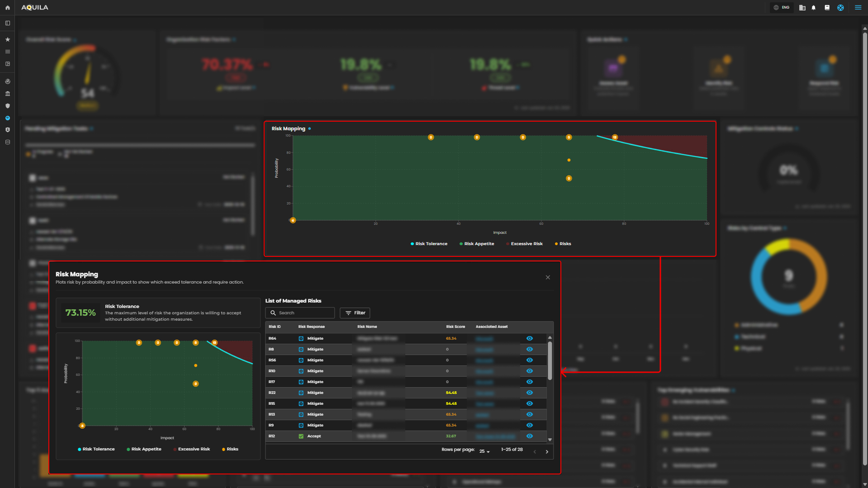Toggle Risk Appetite legend in popup chart
This screenshot has height=488, width=868.
[144, 449]
